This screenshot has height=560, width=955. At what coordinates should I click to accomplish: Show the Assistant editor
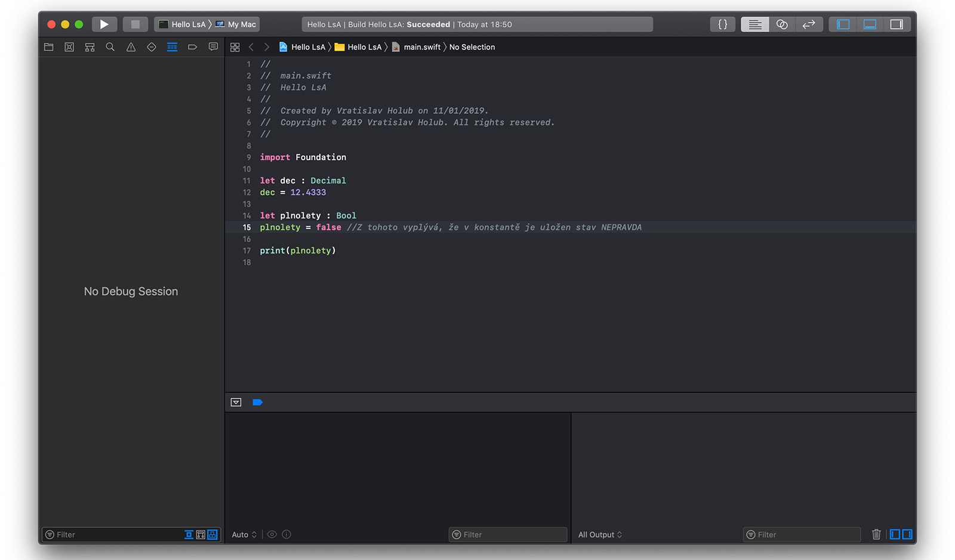pos(782,24)
